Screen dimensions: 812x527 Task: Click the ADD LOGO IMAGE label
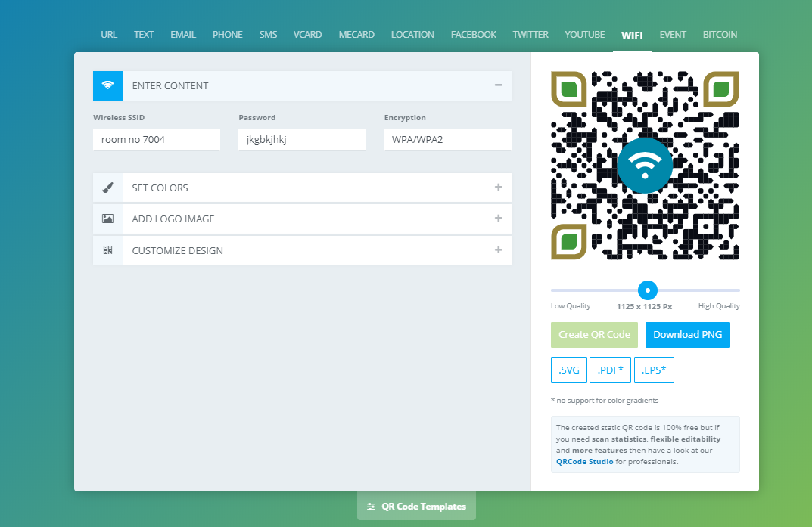(x=173, y=219)
